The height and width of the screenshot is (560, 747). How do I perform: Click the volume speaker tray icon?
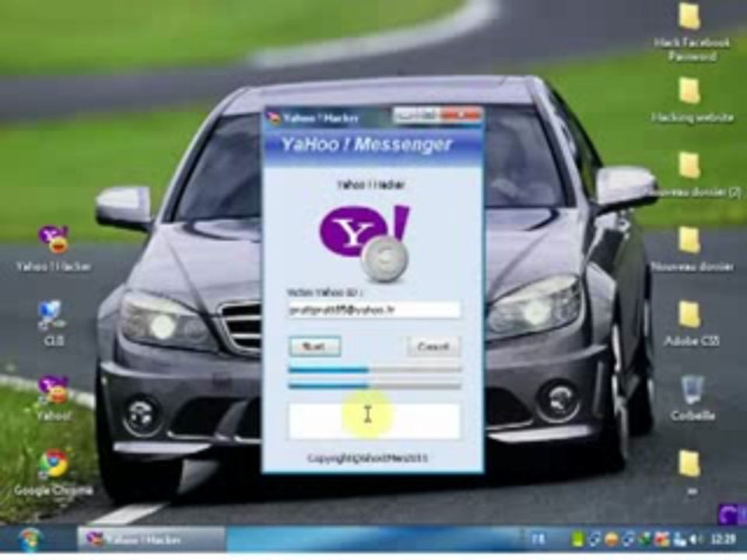tap(695, 540)
